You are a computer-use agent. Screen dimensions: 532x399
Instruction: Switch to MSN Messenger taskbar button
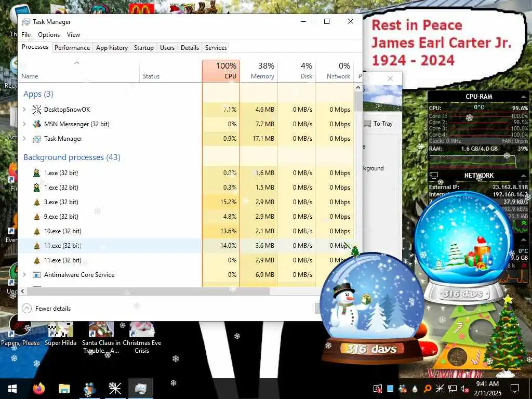tap(89, 389)
